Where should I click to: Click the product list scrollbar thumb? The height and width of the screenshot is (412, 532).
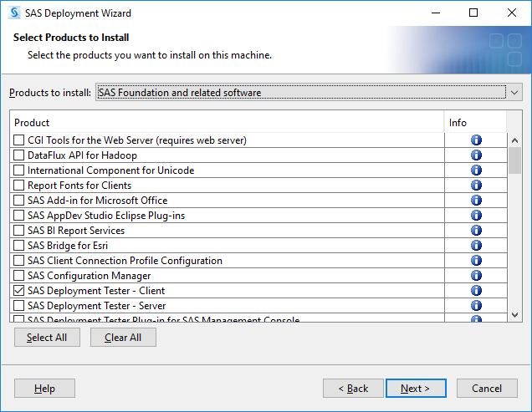click(514, 160)
